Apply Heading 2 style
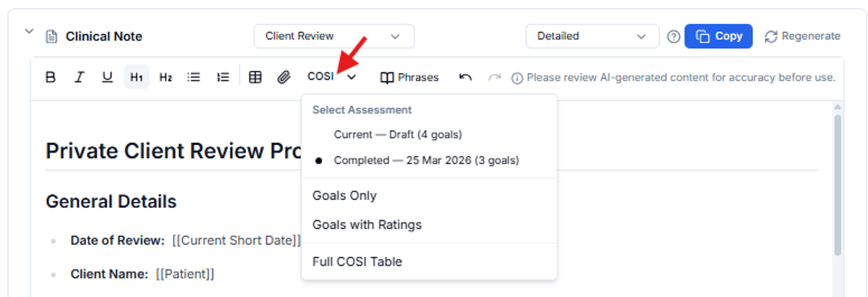The width and height of the screenshot is (868, 297). tap(166, 77)
